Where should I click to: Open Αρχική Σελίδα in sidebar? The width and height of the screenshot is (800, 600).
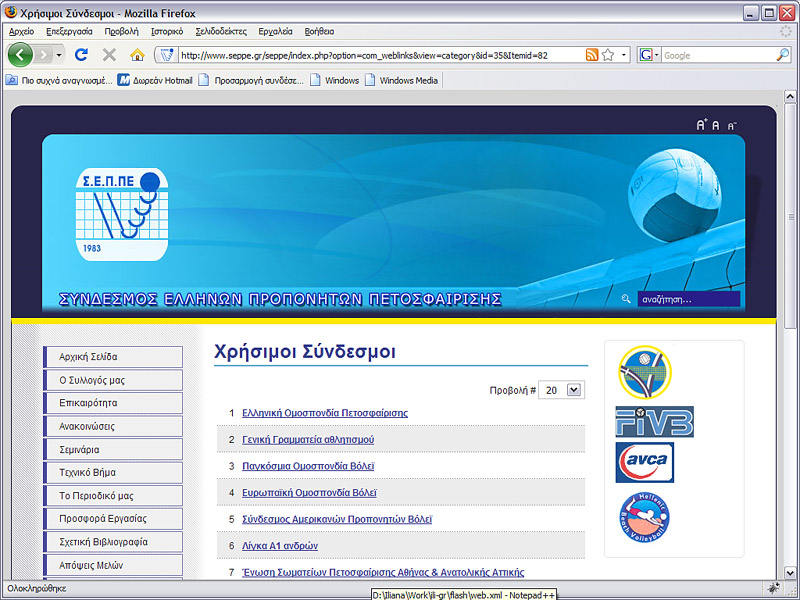coord(113,357)
